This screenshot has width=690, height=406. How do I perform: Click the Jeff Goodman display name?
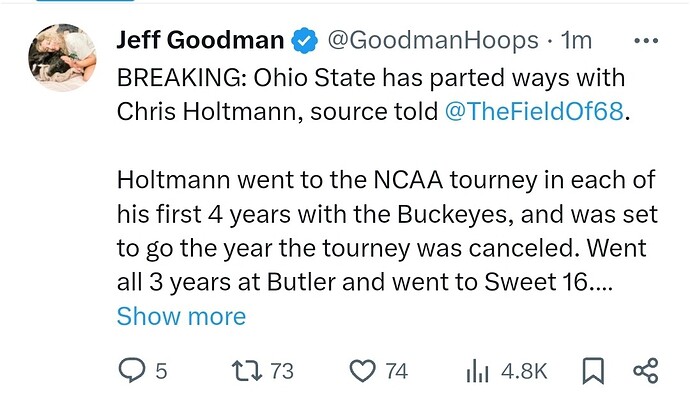coord(200,41)
